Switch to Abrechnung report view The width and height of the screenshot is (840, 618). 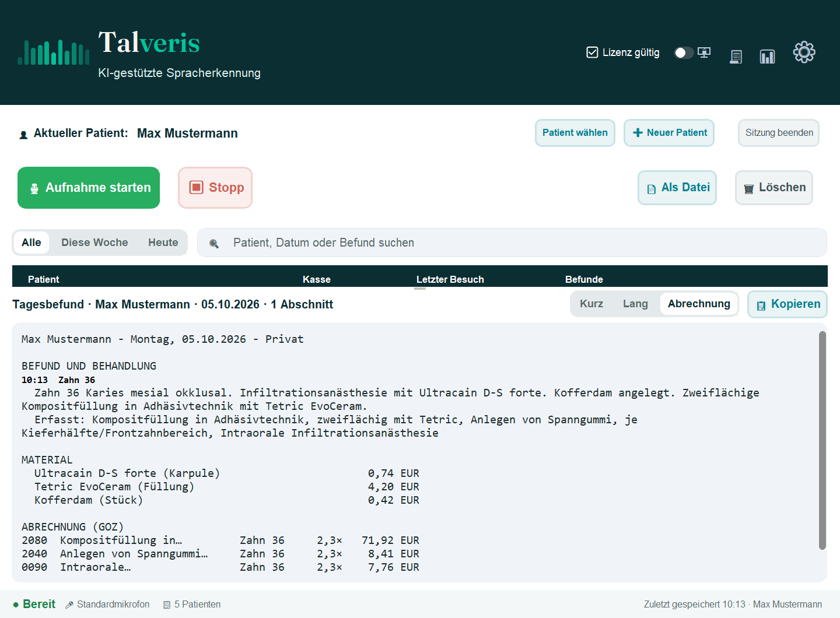(699, 304)
